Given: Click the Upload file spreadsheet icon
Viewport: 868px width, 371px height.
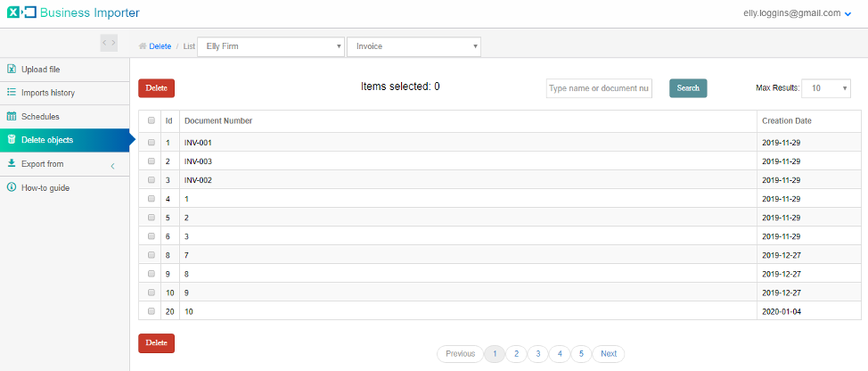Looking at the screenshot, I should (x=11, y=70).
